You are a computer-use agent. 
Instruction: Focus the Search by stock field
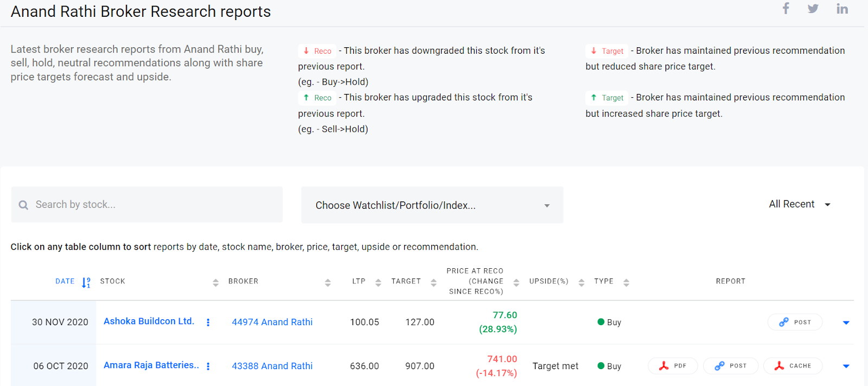[147, 205]
